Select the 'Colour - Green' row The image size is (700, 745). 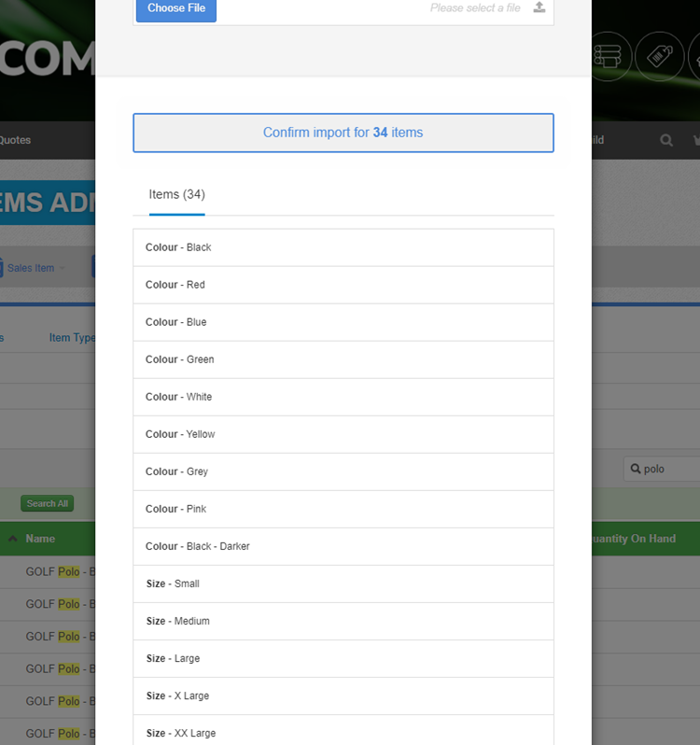coord(343,359)
